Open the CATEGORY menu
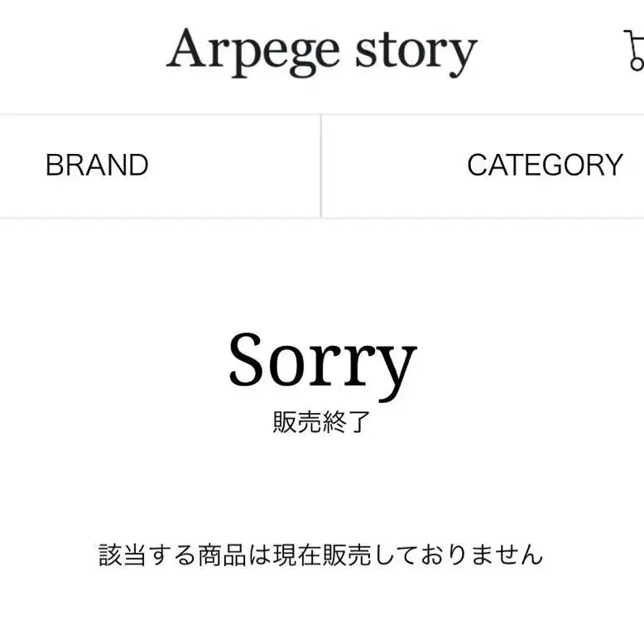Screen dimensions: 644x644 click(483, 166)
